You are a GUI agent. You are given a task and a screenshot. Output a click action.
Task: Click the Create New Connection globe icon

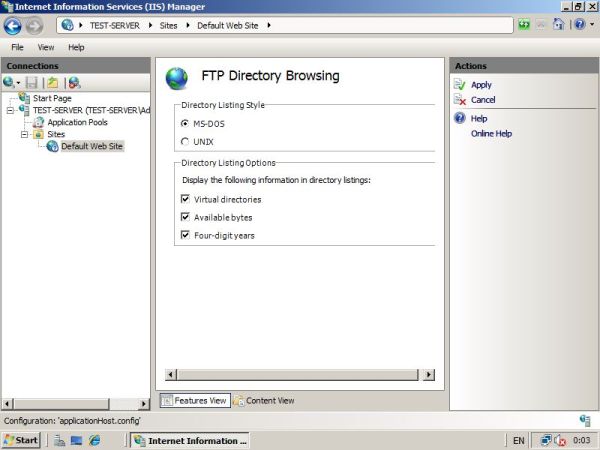[x=8, y=82]
